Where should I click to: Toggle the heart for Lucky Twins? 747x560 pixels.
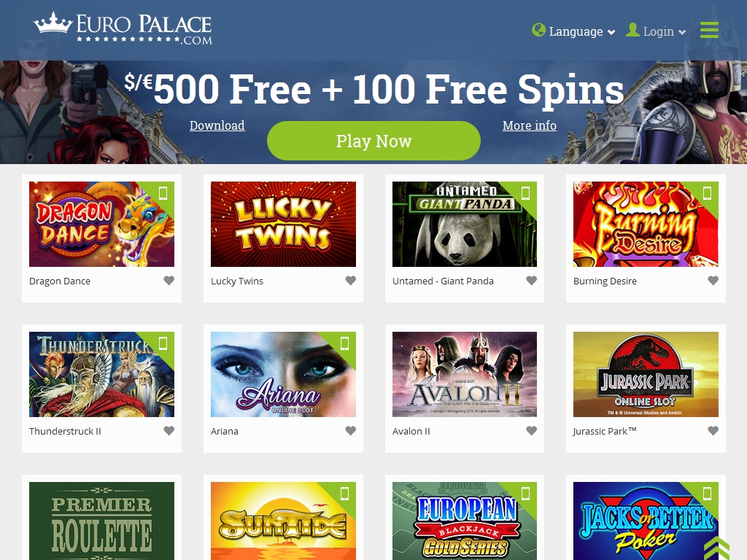[350, 281]
